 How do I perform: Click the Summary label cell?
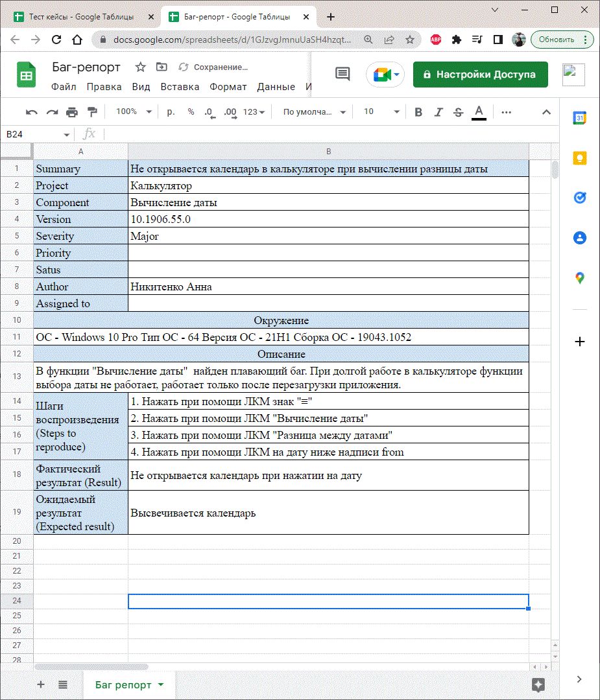click(81, 169)
